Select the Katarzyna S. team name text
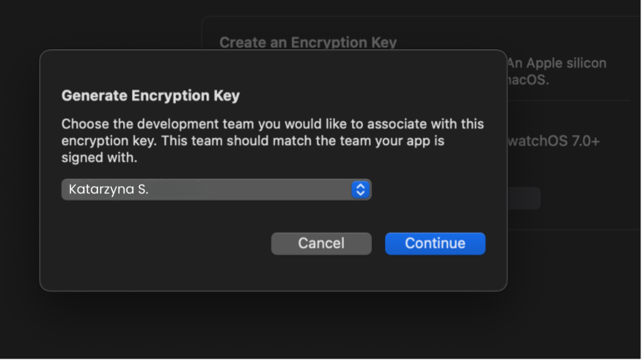Screen dimensions: 644x360 click(x=109, y=189)
